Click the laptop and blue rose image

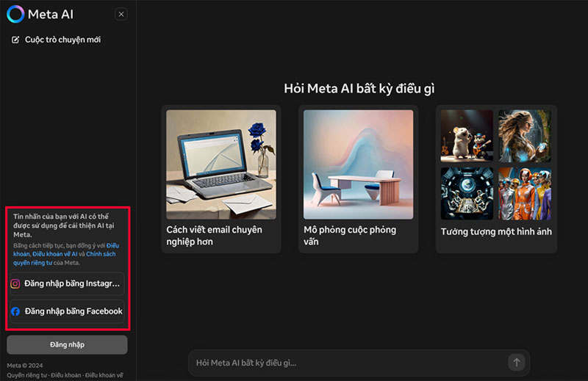pyautogui.click(x=221, y=162)
